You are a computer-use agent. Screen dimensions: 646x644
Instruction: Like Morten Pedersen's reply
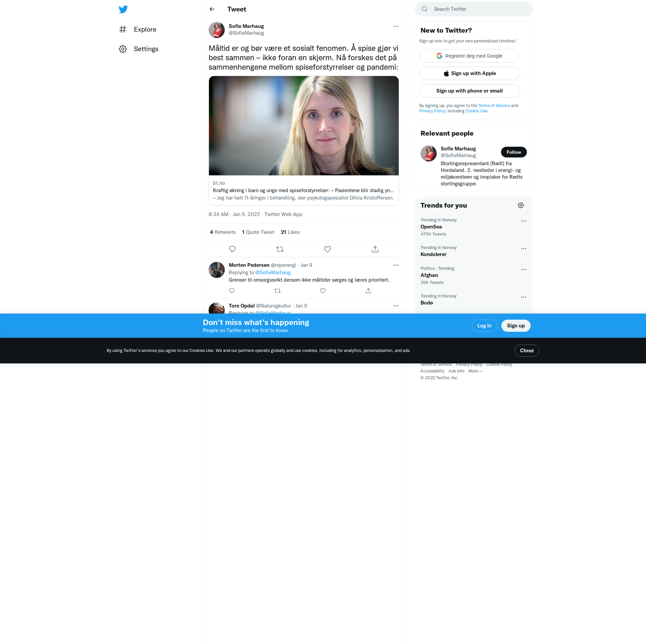pos(323,291)
